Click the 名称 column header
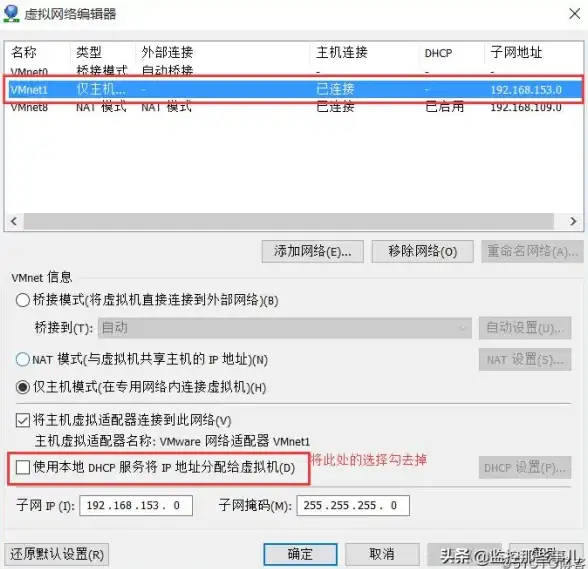Screen dimensions: 588x569 click(24, 52)
